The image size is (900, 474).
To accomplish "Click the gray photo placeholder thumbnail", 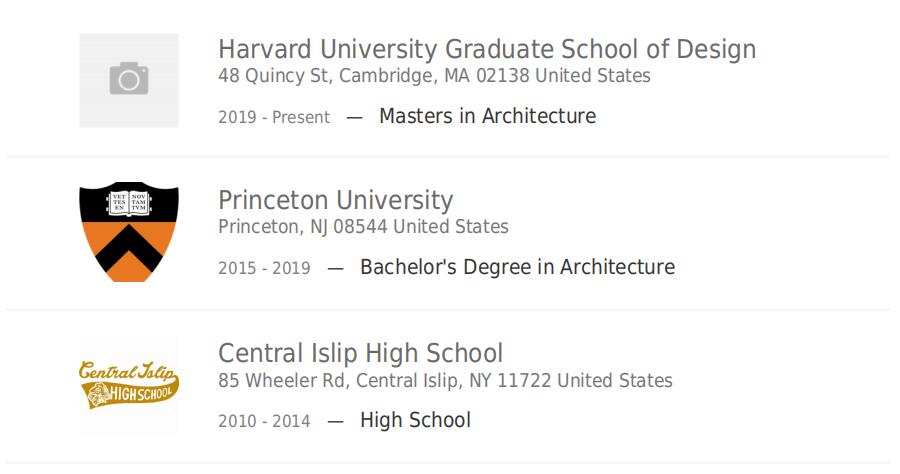I will (129, 80).
